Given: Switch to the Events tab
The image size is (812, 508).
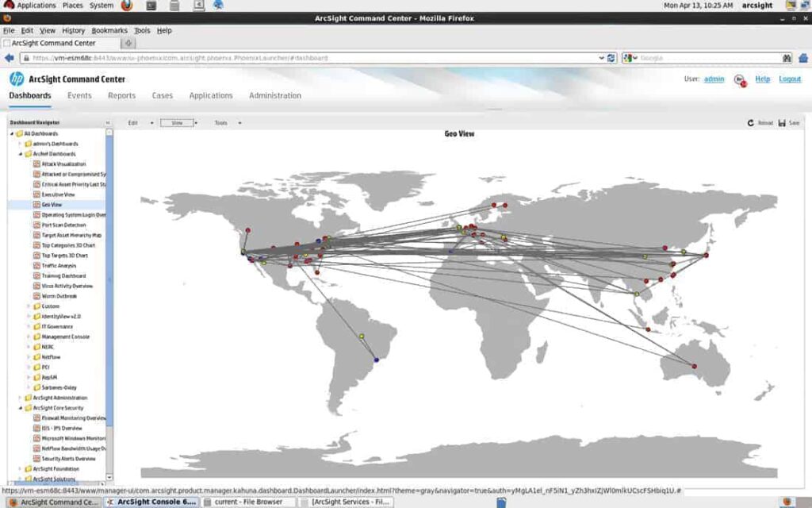Looking at the screenshot, I should pos(79,95).
